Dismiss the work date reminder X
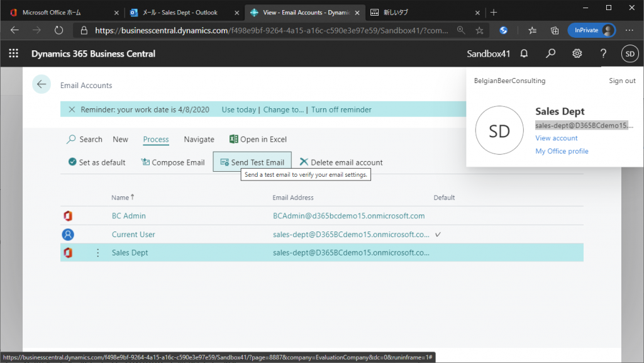Image resolution: width=644 pixels, height=363 pixels. [72, 109]
